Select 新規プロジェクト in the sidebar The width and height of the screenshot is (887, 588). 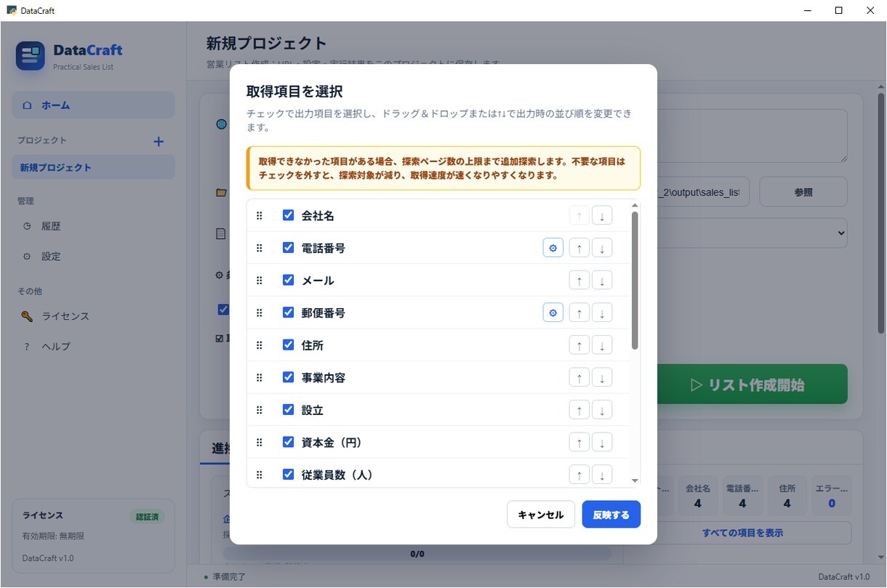point(93,167)
